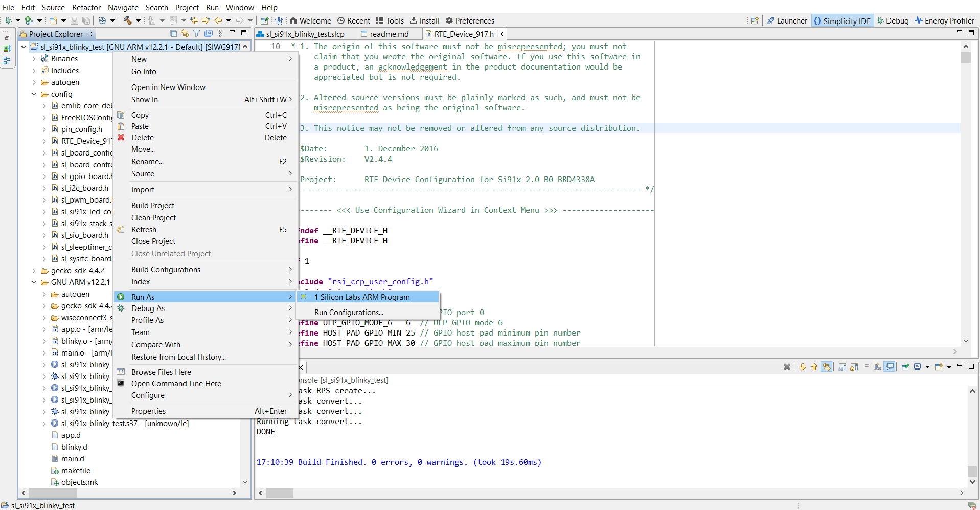Viewport: 980px width, 510px height.
Task: Open the Project Explorer filter funnel icon
Action: pyautogui.click(x=197, y=33)
